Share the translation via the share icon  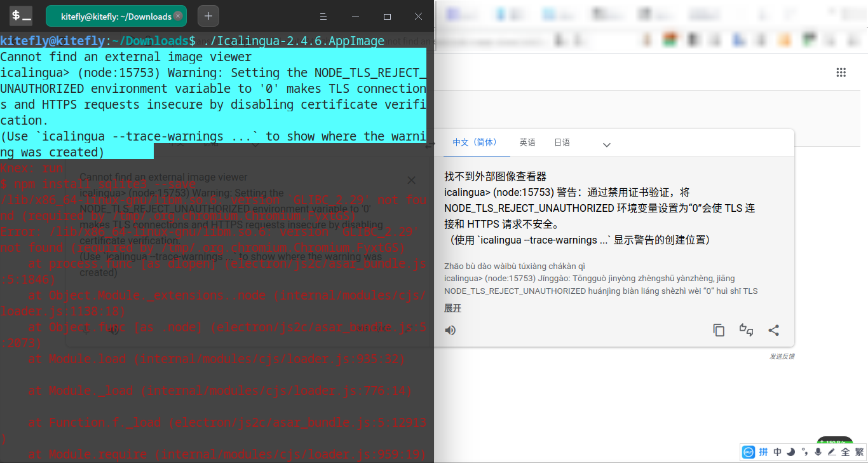(773, 330)
